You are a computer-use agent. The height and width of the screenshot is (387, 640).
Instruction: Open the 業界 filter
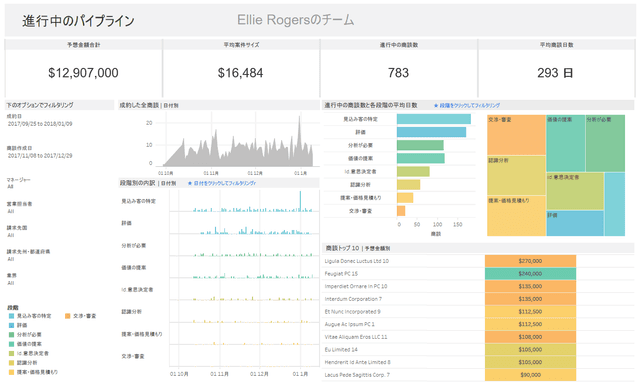click(11, 279)
